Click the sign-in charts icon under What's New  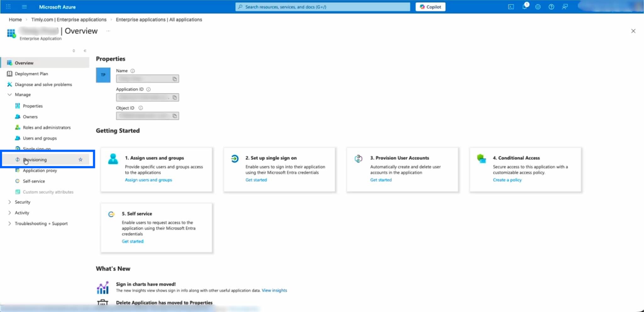(x=103, y=287)
